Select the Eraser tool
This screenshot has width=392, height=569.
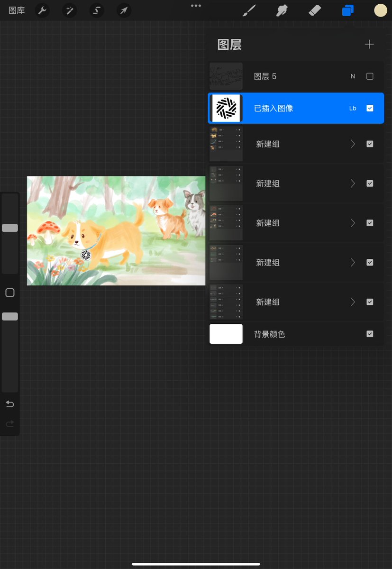(x=315, y=10)
